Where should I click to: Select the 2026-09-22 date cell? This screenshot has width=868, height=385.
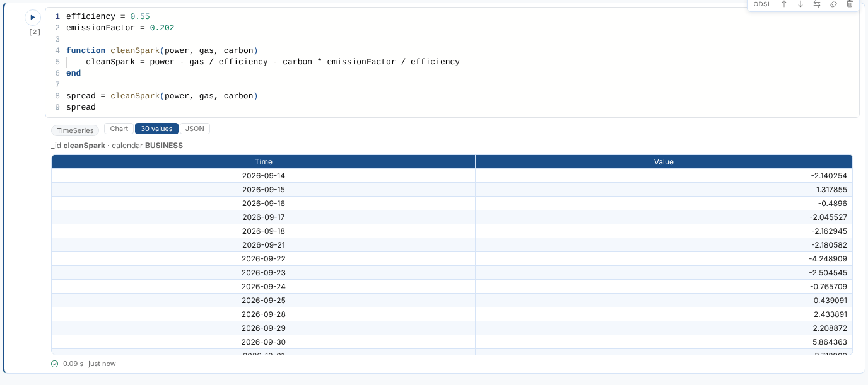[x=264, y=259]
